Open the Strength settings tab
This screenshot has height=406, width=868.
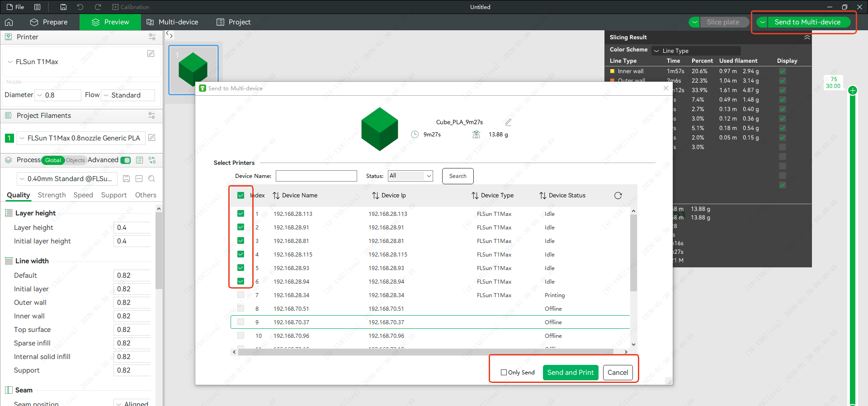pyautogui.click(x=52, y=195)
